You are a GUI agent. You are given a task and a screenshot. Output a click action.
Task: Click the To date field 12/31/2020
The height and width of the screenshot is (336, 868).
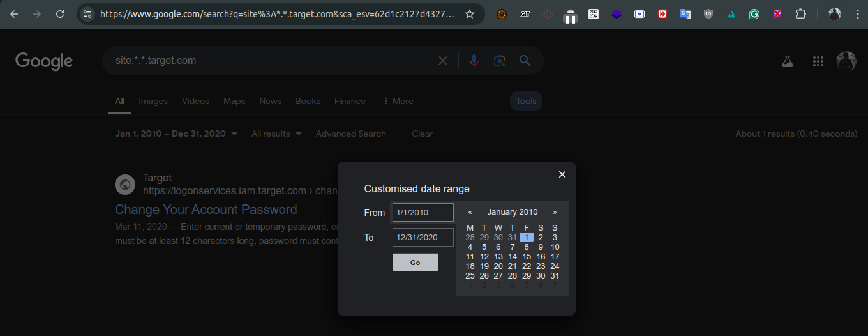pos(423,237)
